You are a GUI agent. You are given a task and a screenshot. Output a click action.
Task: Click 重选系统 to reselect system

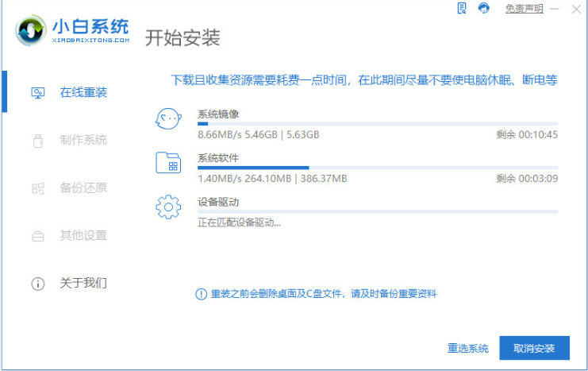pos(468,348)
